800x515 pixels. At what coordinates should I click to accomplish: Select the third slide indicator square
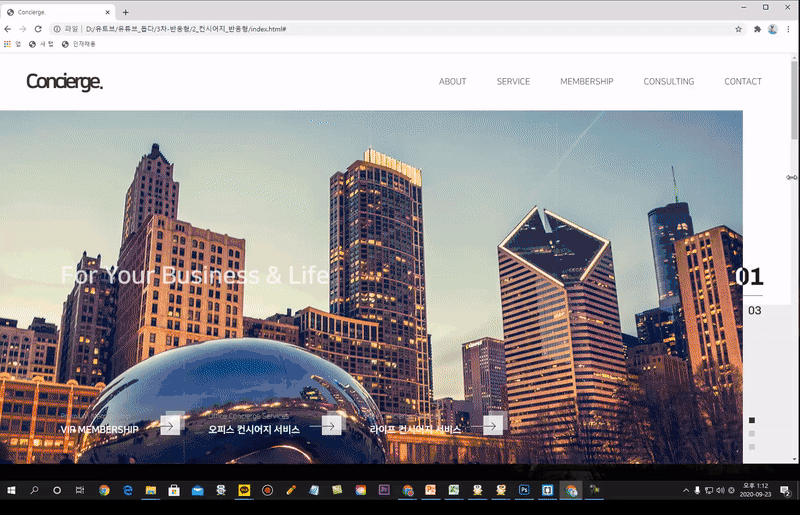tap(752, 447)
